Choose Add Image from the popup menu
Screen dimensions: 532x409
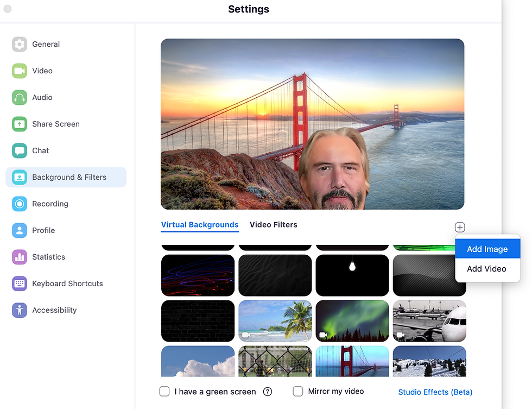[487, 249]
